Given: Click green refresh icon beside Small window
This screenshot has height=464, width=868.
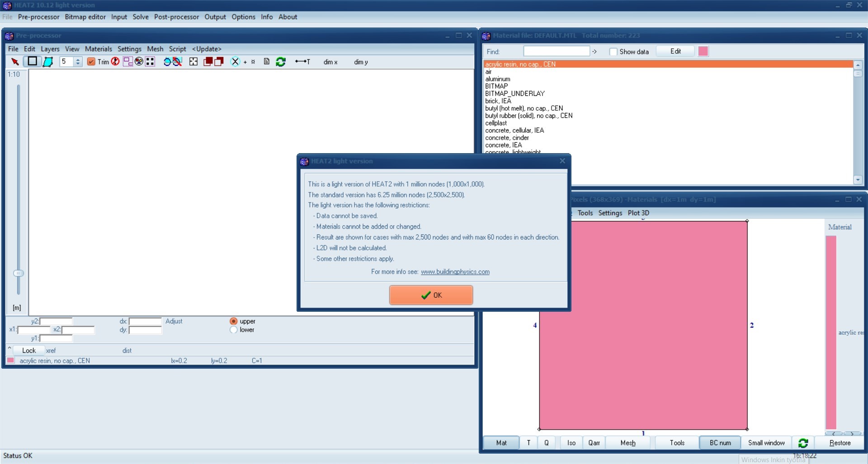Looking at the screenshot, I should point(803,443).
